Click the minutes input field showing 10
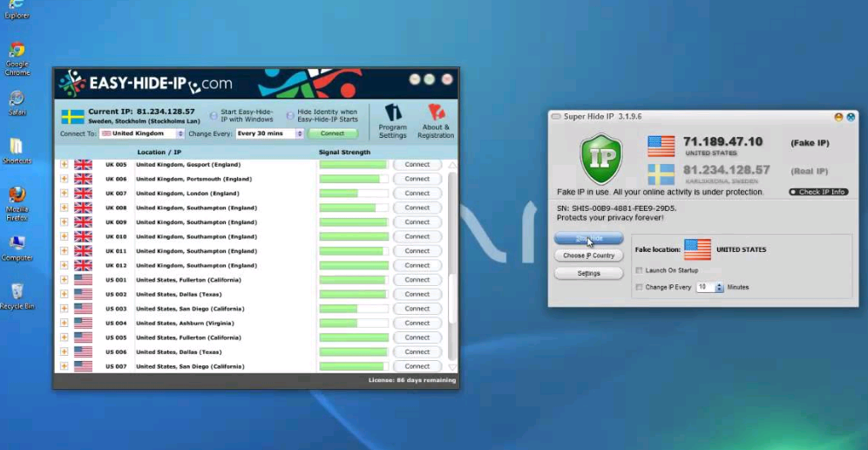 705,288
